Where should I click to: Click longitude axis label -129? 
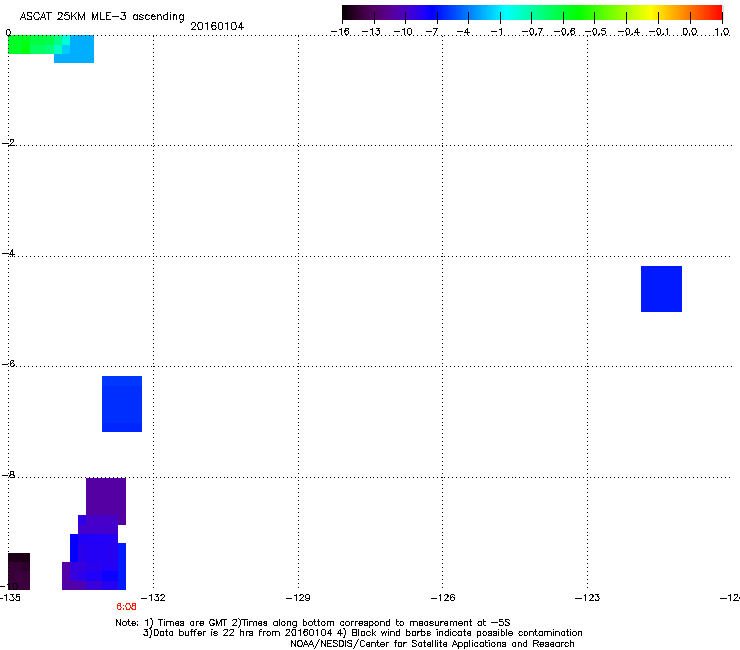298,598
